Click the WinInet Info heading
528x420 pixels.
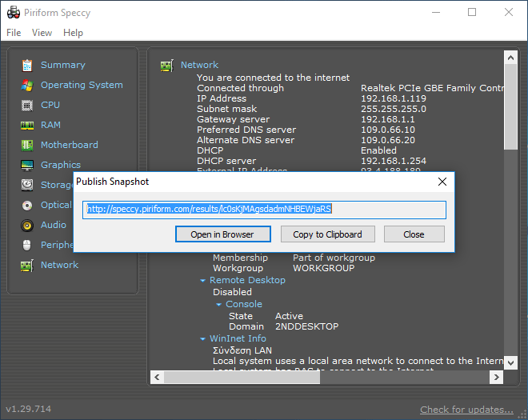(238, 338)
